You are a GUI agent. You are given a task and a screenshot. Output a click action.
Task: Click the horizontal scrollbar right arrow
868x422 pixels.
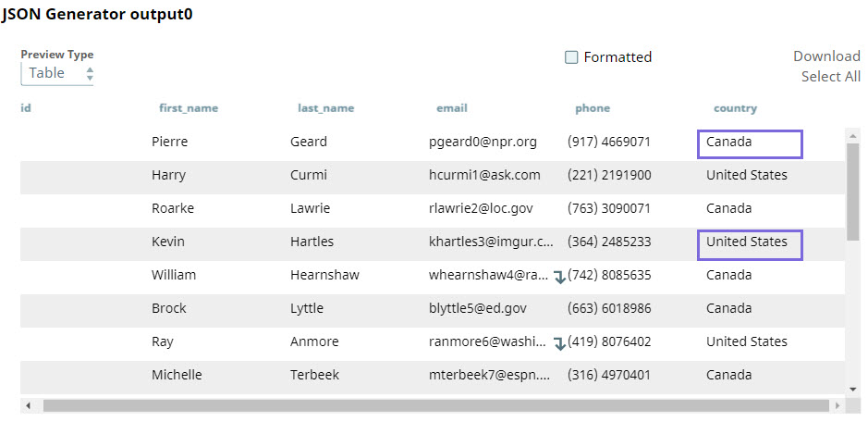[x=837, y=406]
